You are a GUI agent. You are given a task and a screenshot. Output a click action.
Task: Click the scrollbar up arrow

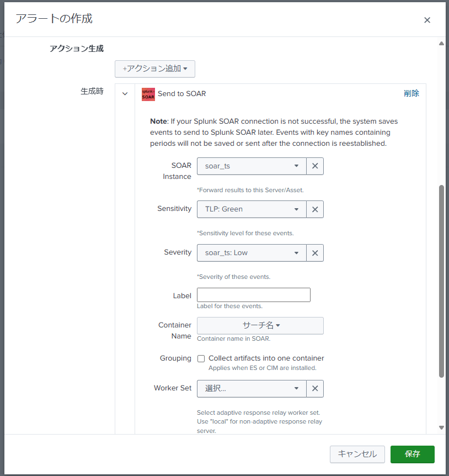[x=441, y=44]
